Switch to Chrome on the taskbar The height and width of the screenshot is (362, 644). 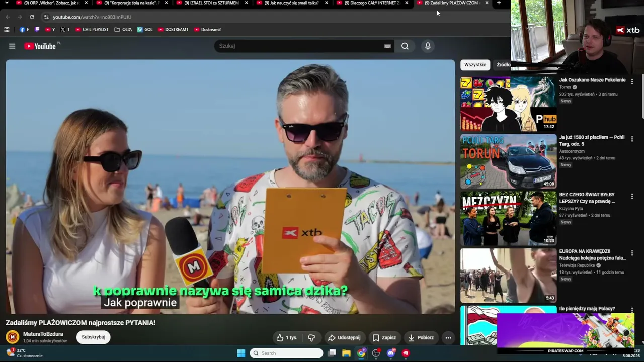point(361,353)
